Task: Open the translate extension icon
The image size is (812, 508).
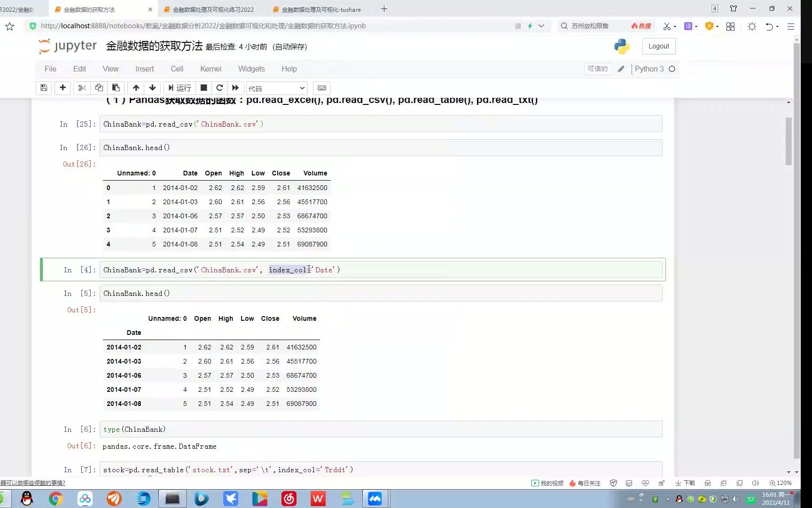Action: tap(688, 26)
